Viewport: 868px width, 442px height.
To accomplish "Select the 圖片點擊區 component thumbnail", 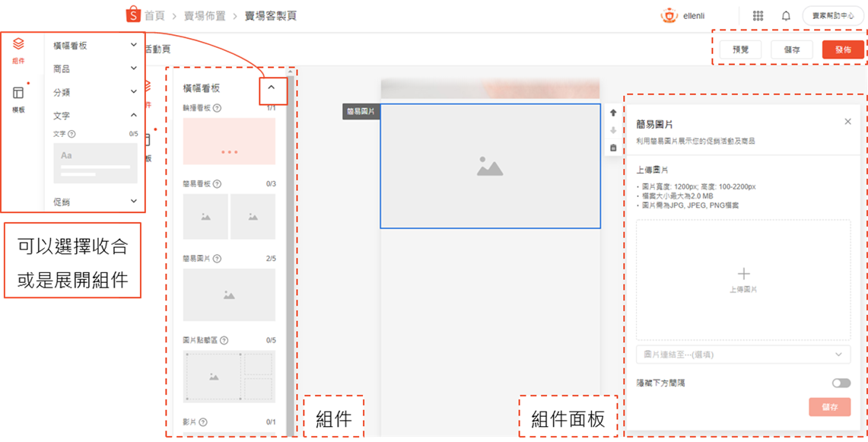I will 229,376.
